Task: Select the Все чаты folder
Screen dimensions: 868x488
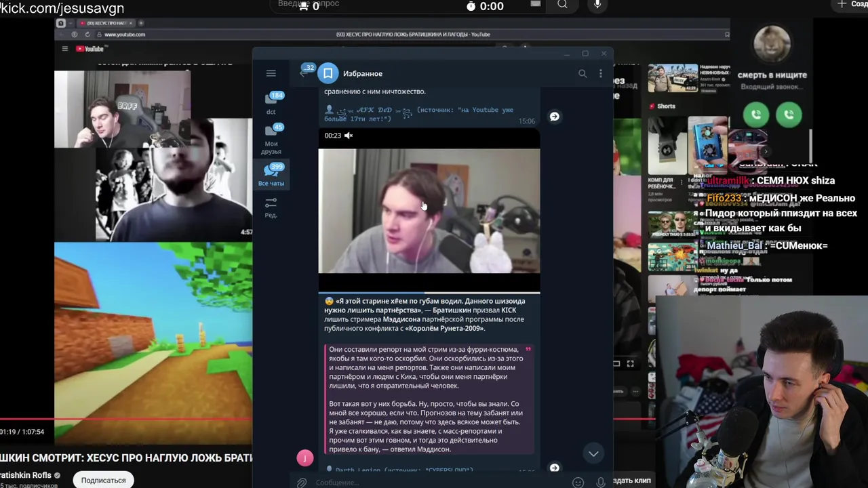Action: click(271, 175)
